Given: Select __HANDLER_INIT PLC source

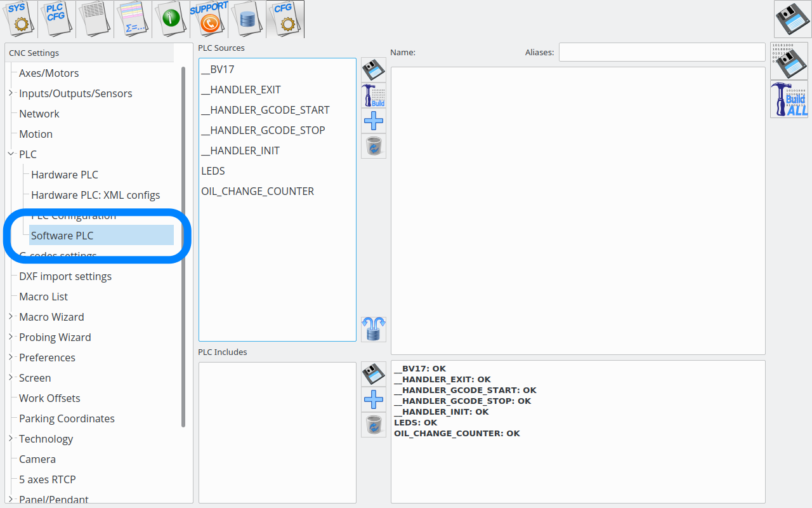Looking at the screenshot, I should (240, 150).
